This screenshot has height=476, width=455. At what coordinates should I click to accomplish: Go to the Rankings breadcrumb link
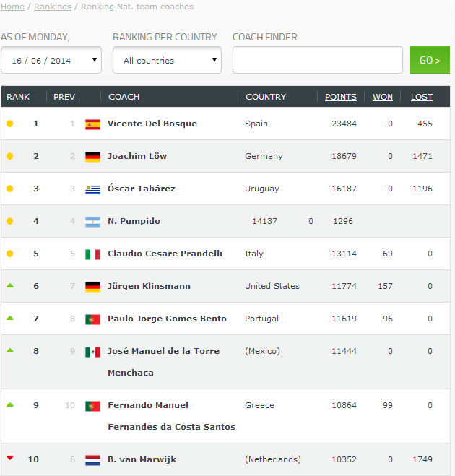(53, 7)
